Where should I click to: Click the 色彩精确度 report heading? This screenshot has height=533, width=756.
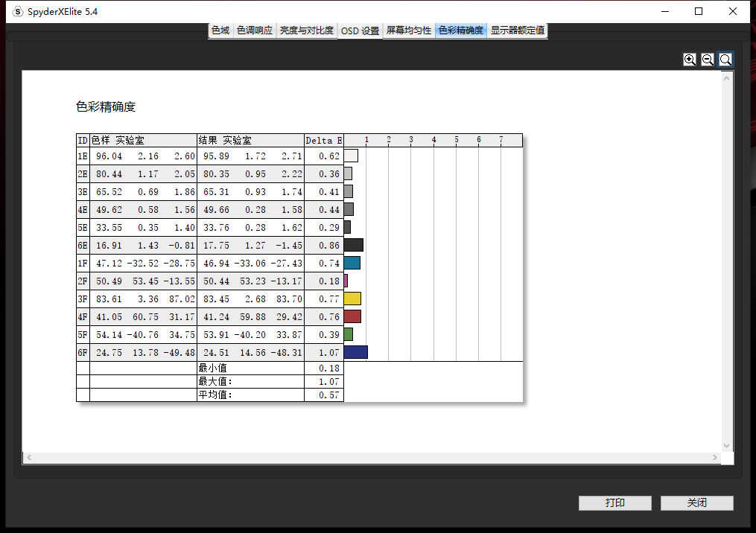point(106,106)
